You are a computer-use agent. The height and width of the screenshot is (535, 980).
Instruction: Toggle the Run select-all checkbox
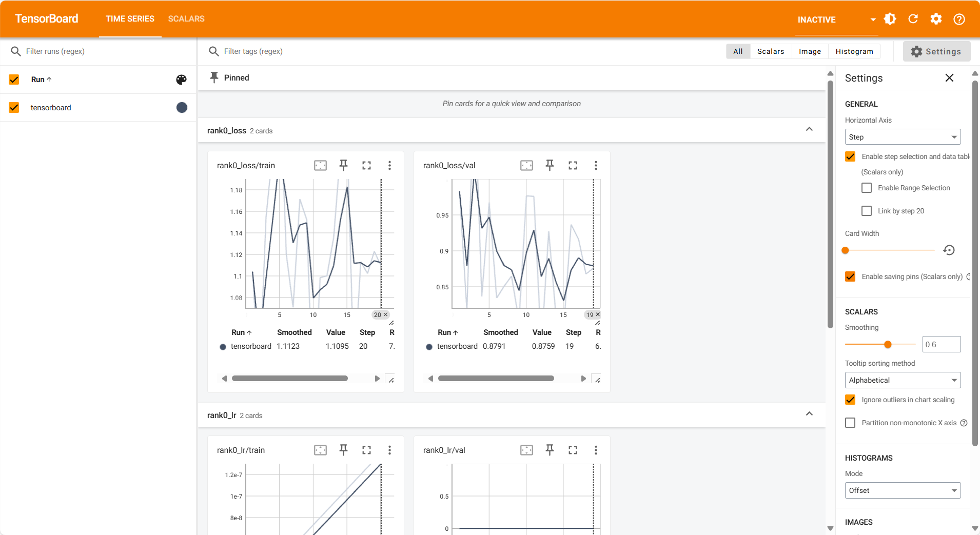point(14,80)
